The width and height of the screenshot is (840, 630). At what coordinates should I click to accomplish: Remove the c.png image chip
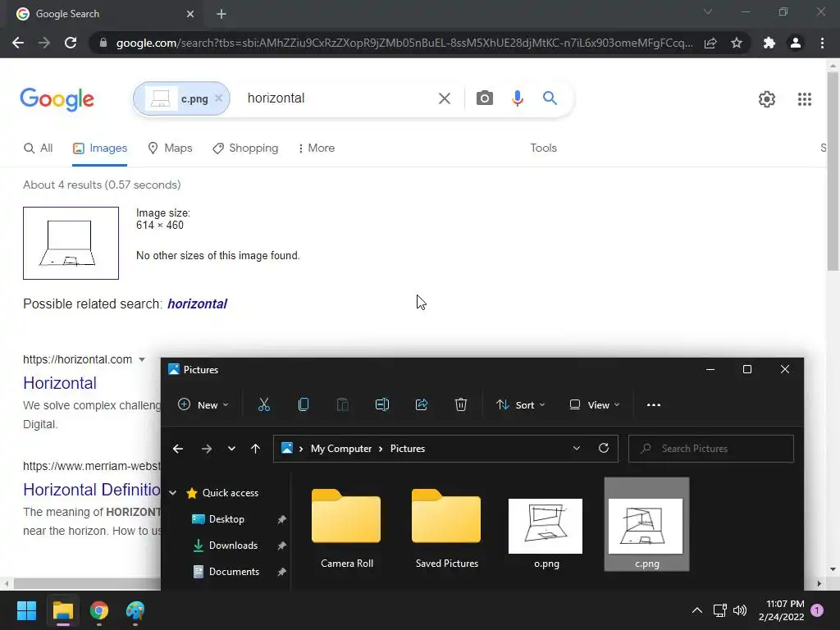218,98
